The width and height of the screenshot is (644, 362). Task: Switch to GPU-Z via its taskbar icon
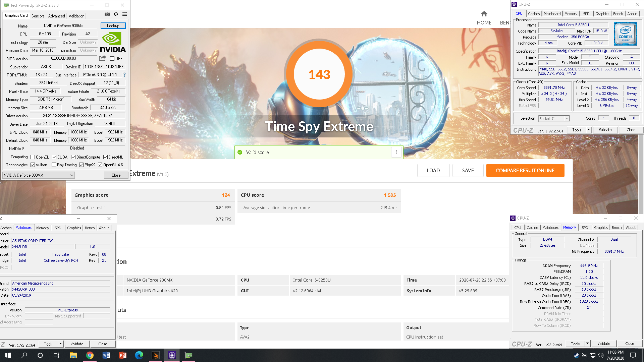coord(189,355)
